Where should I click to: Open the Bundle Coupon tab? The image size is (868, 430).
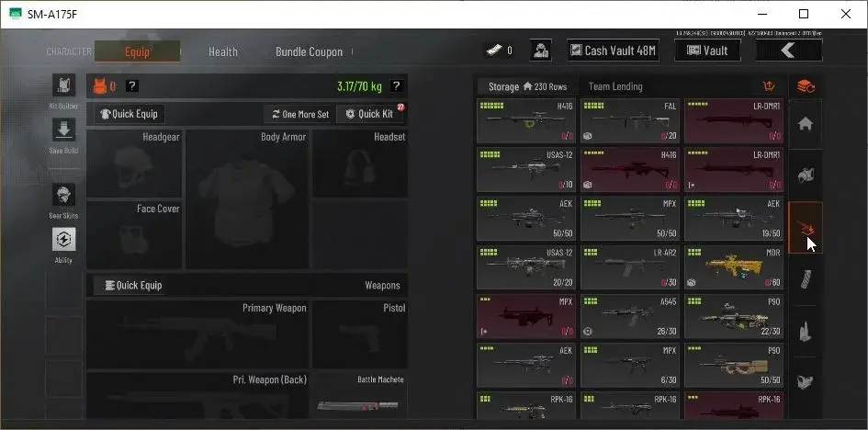pos(309,51)
